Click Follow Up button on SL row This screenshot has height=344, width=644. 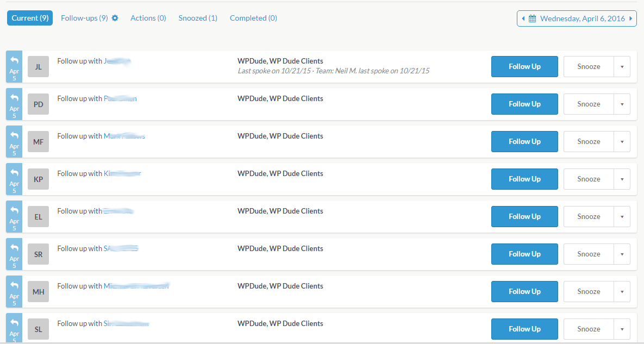(524, 329)
